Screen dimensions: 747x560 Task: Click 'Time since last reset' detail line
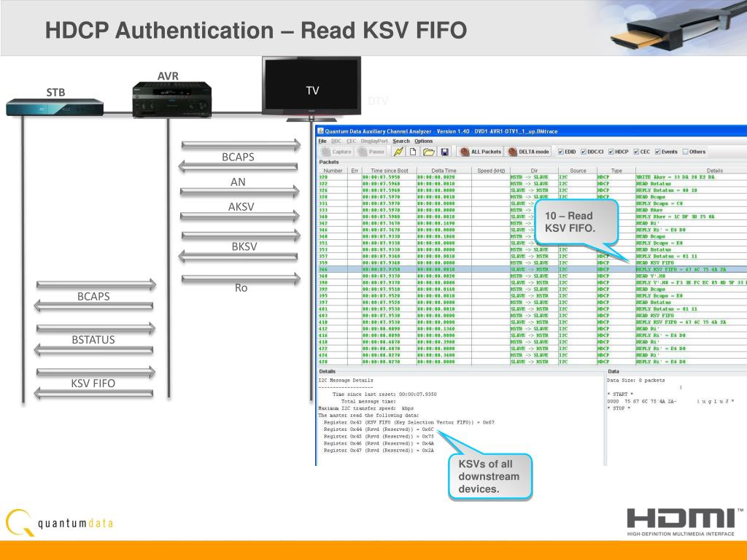coord(384,394)
